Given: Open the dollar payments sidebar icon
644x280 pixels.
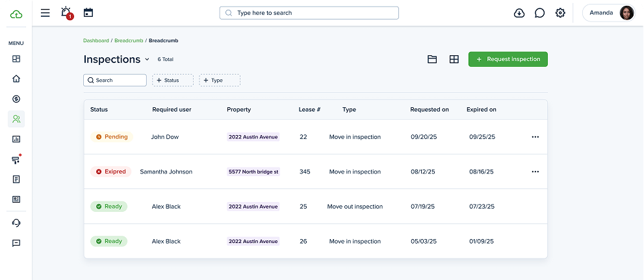Looking at the screenshot, I should pos(16,99).
